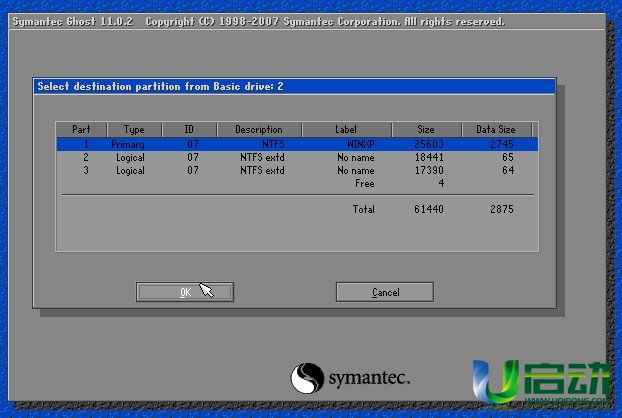Click the 25603 size value
The width and height of the screenshot is (622, 418).
tap(429, 144)
